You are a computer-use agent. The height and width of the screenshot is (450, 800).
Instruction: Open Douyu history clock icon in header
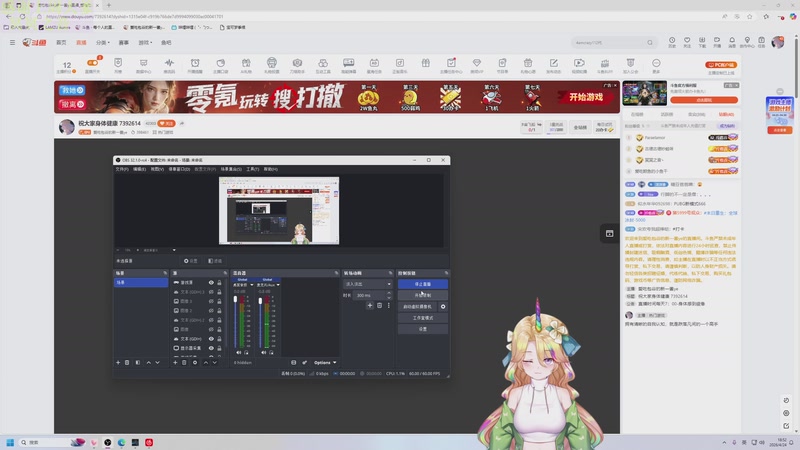[672, 40]
